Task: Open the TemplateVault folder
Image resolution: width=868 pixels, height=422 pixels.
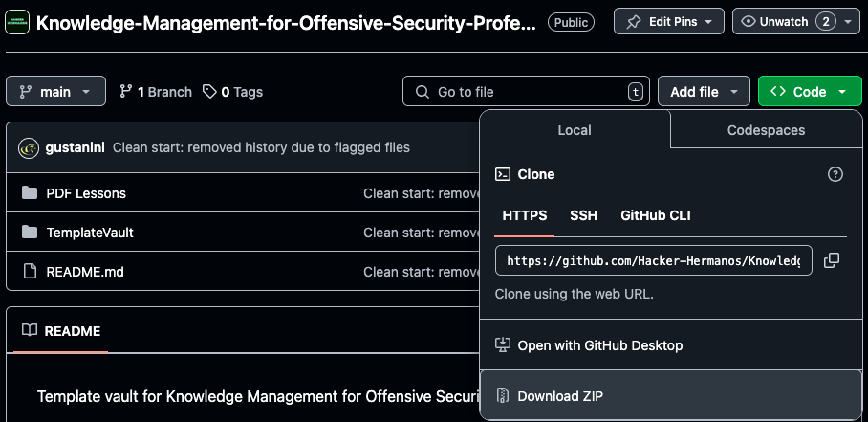Action: (x=90, y=233)
